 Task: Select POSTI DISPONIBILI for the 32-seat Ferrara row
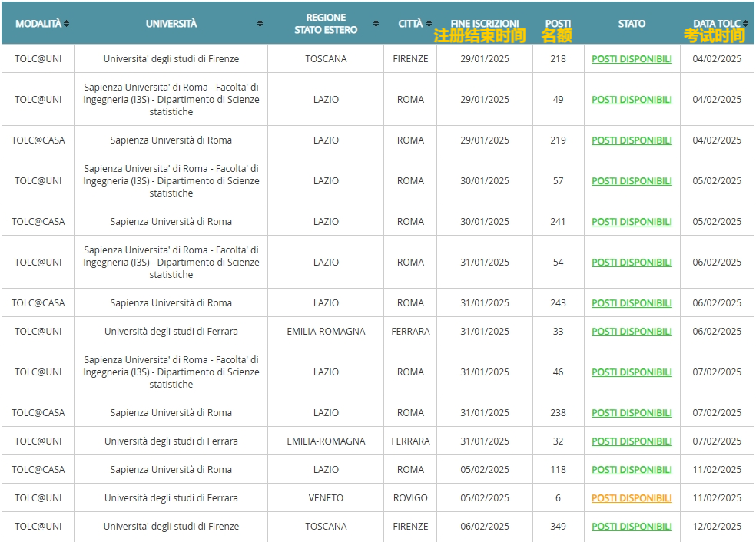coord(632,441)
